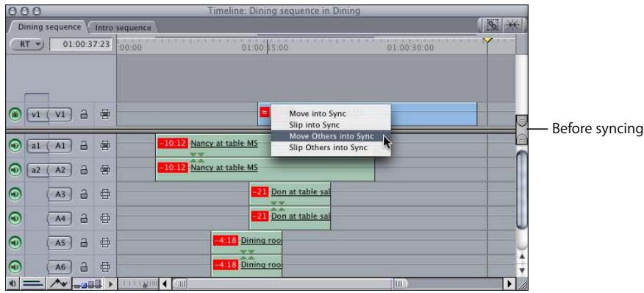Switch to the Intro sequence tab
Viewport: 644px width, 293px height.
click(x=123, y=27)
